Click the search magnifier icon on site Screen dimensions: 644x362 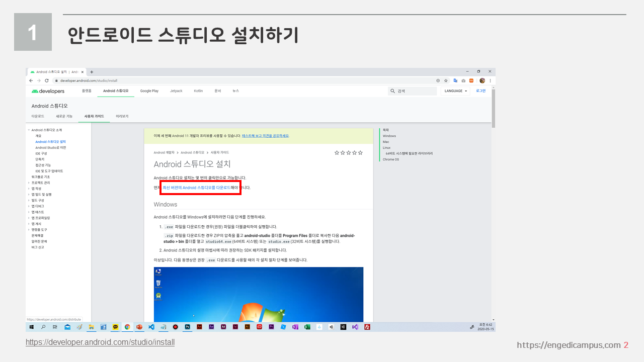393,91
